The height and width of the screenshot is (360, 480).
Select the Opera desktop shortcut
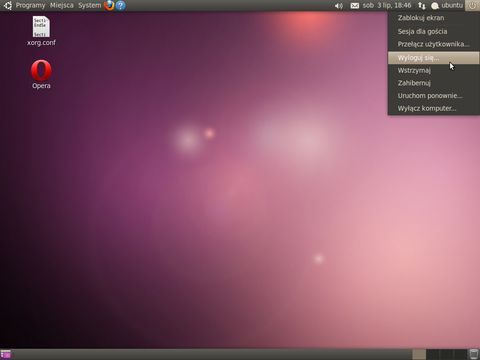[41, 74]
